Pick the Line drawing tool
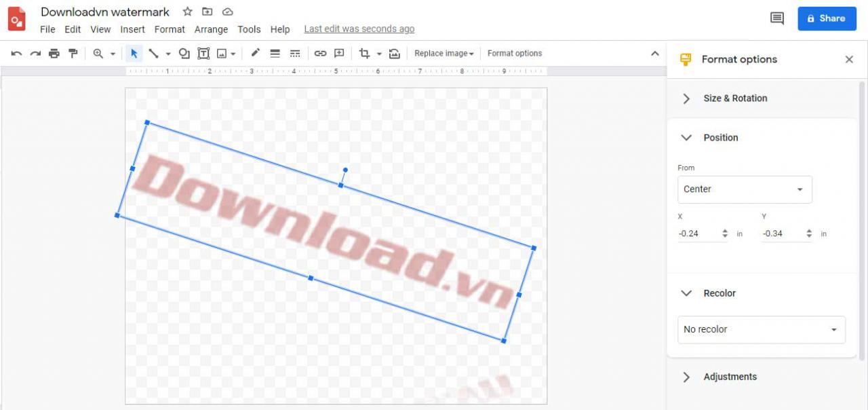 coord(154,54)
